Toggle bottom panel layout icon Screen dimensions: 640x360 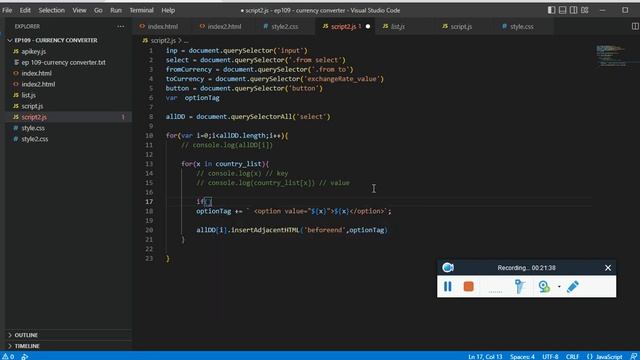point(562,10)
